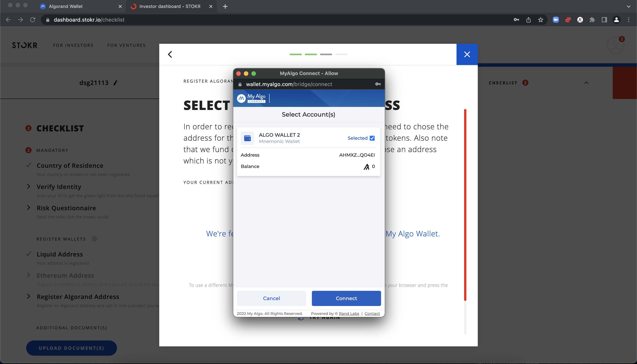Uncheck the Selected checkbox for ALGO WALLET 2
This screenshot has width=637, height=364.
(372, 138)
